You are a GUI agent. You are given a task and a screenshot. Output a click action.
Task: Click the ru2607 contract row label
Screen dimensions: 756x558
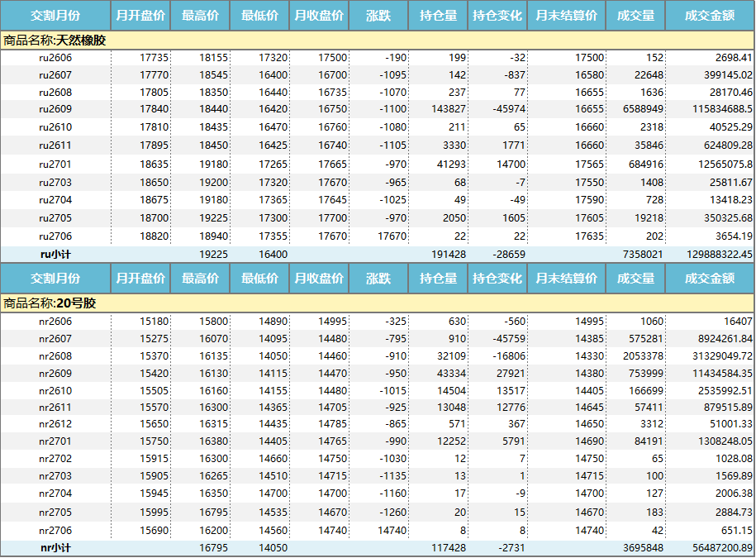(55, 75)
